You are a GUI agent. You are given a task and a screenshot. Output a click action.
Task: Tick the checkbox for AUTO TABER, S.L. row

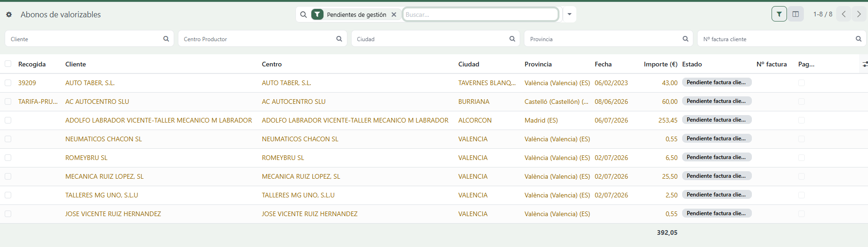[8, 83]
